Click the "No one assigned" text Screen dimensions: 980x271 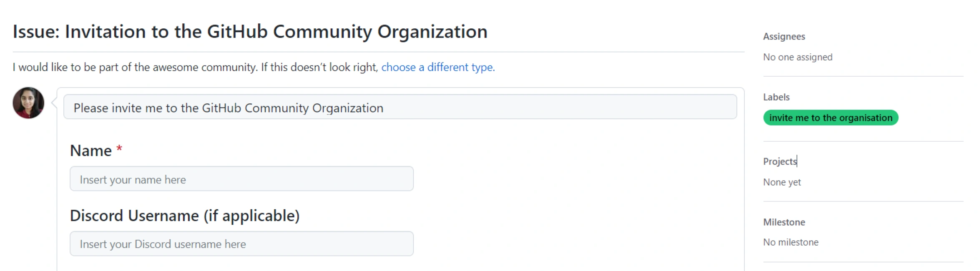pyautogui.click(x=797, y=57)
